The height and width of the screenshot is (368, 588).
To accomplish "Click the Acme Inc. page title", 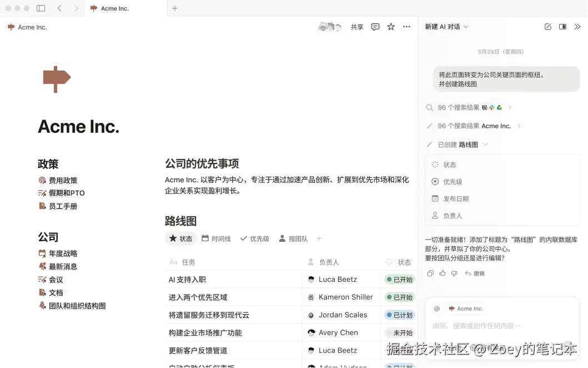I will click(78, 127).
